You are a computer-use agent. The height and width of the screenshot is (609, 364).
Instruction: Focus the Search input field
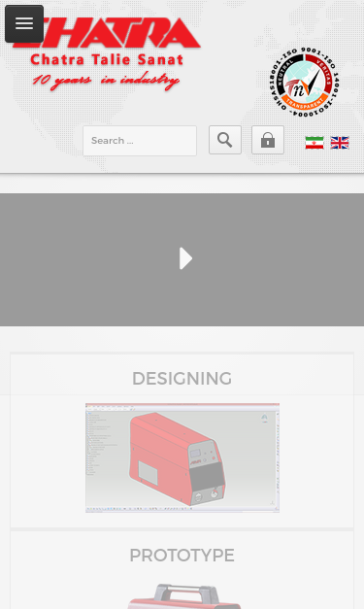point(140,141)
